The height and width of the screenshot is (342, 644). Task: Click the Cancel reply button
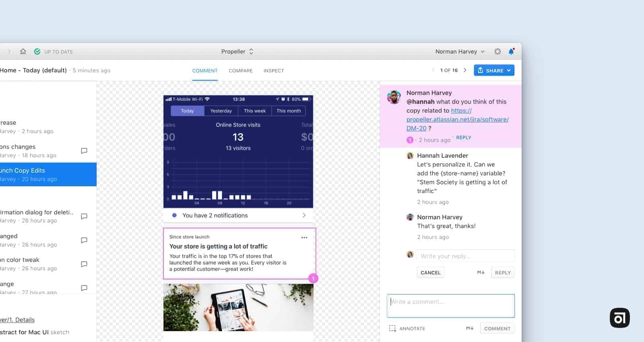click(431, 272)
